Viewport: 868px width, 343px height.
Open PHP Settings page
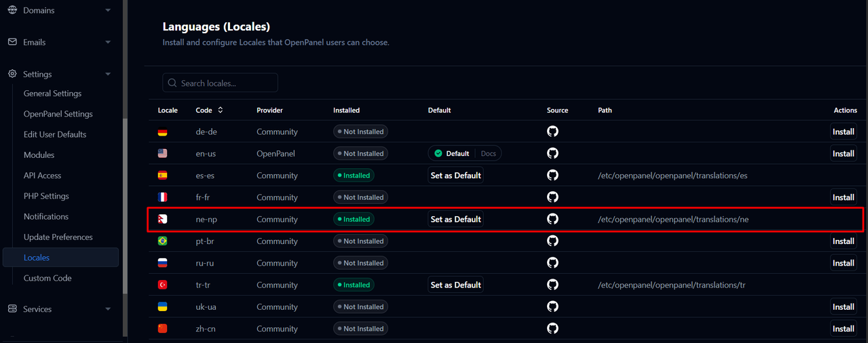[x=46, y=196]
